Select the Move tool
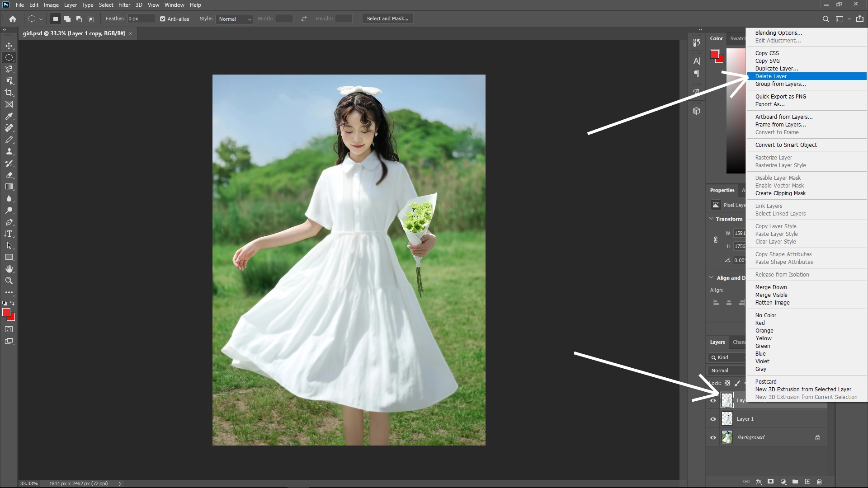 [9, 45]
